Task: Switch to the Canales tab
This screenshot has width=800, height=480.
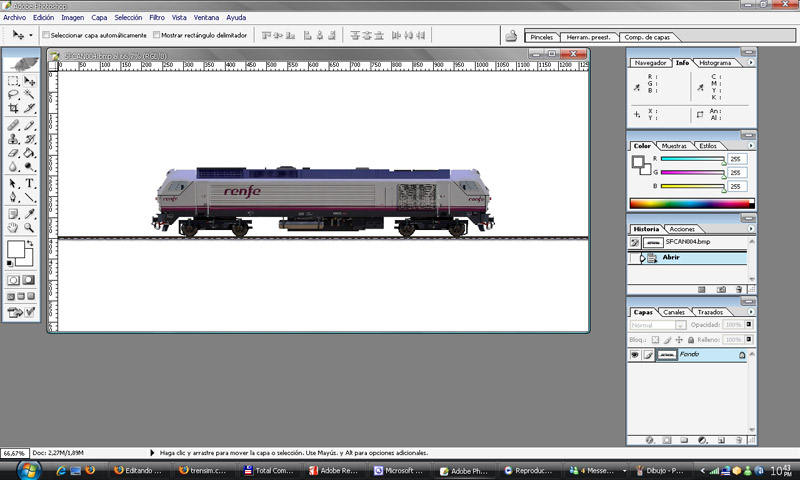Action: 675,312
